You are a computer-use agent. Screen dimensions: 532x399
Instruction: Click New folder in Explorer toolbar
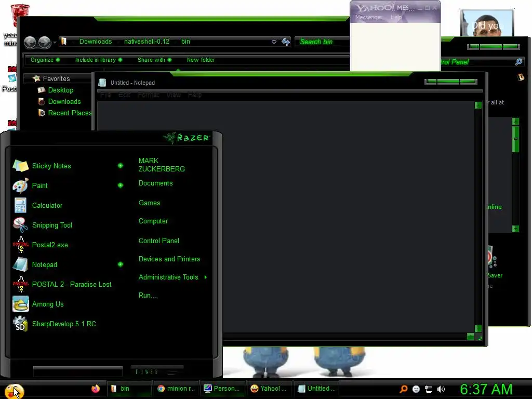(201, 60)
